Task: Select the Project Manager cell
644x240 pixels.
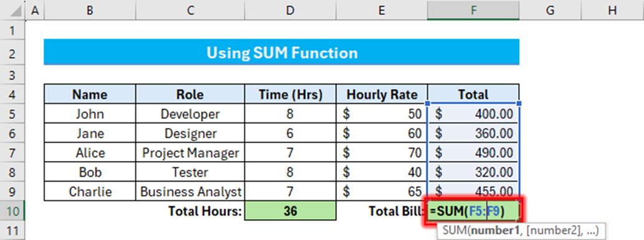Action: coord(190,152)
